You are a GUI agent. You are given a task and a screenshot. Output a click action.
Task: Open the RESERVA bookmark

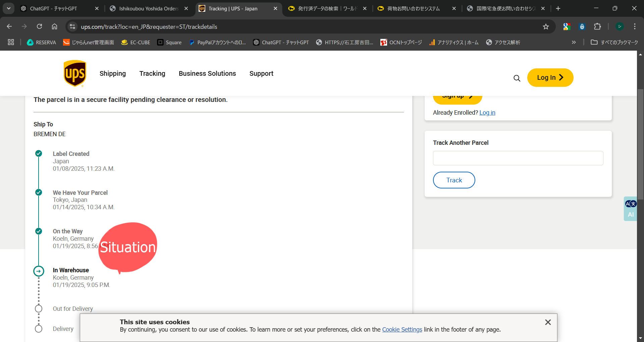[42, 42]
